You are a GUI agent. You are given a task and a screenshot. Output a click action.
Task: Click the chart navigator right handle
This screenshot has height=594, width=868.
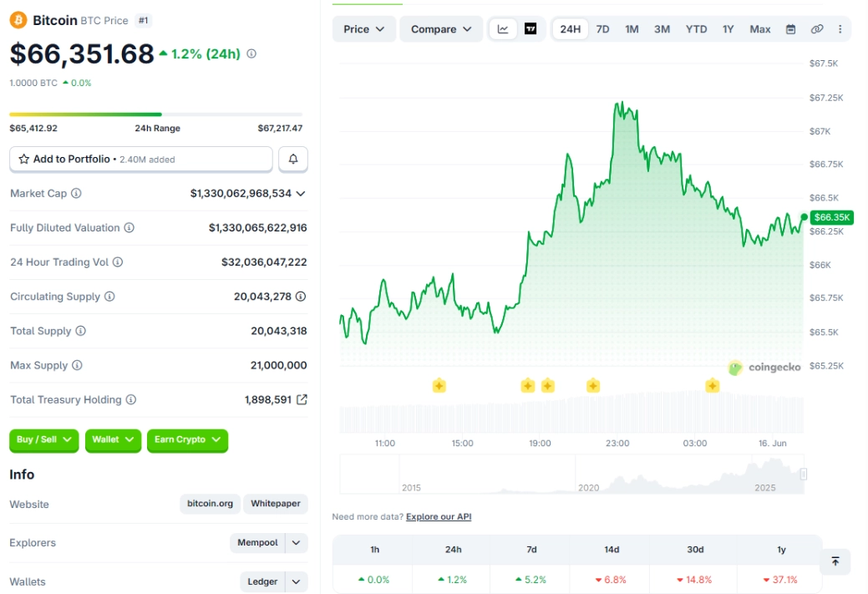point(803,474)
